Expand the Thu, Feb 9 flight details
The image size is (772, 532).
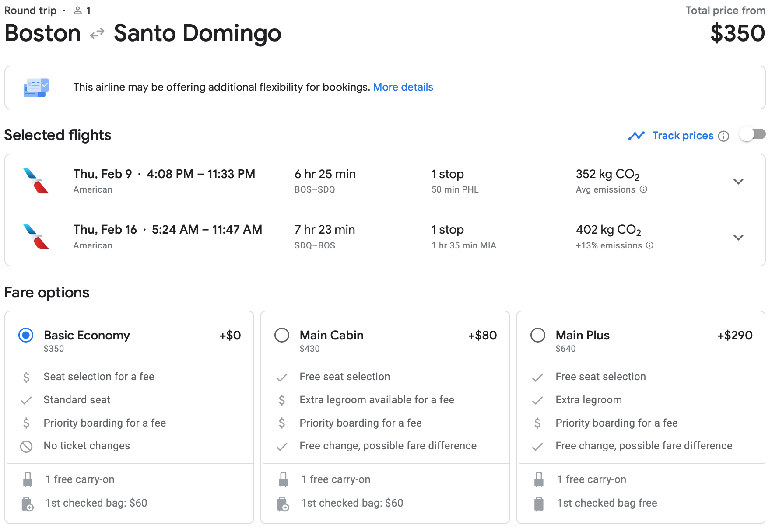click(x=738, y=182)
